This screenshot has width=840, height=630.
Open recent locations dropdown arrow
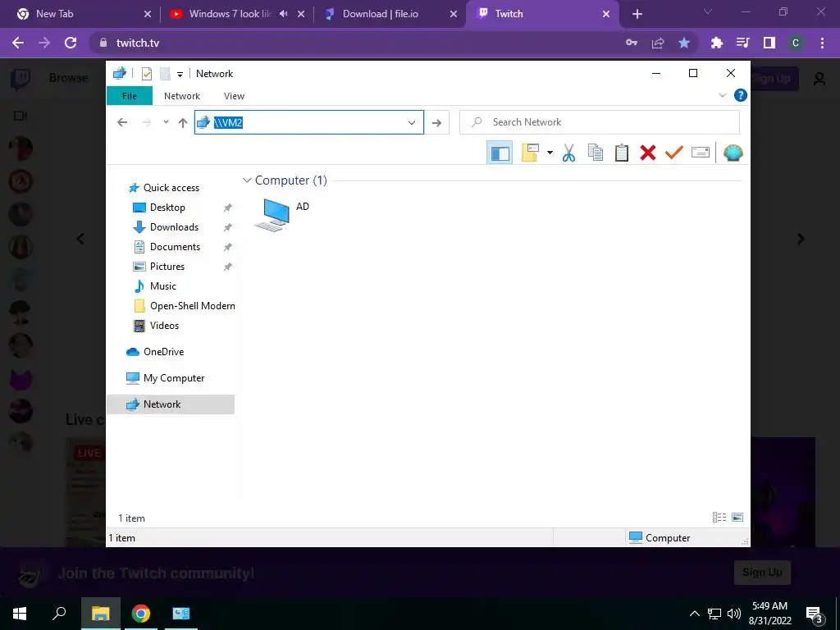point(166,122)
